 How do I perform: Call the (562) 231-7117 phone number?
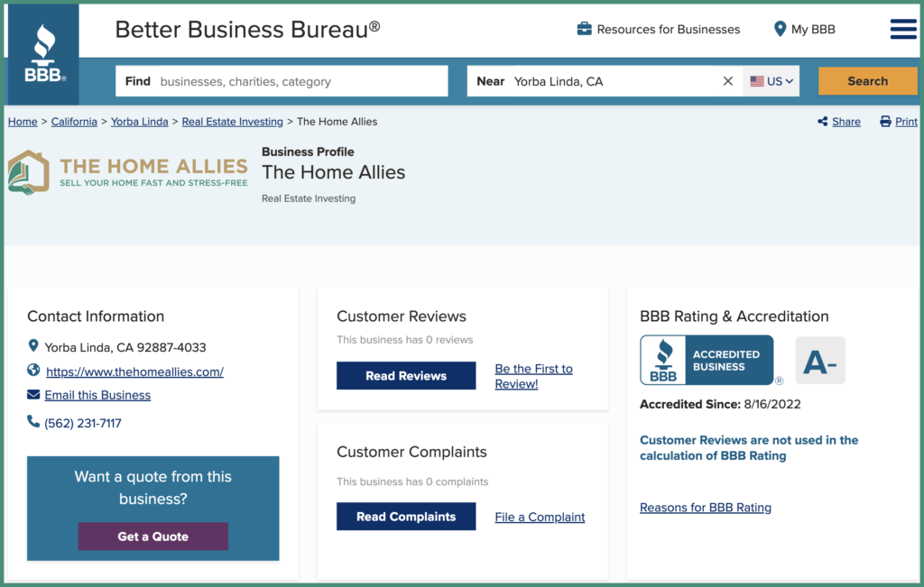tap(83, 423)
